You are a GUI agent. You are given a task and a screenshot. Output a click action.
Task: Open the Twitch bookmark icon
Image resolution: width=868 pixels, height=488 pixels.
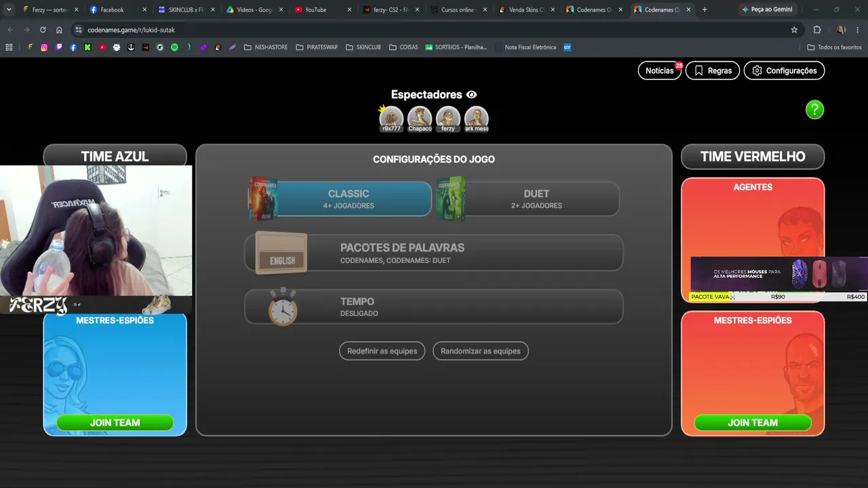click(58, 47)
